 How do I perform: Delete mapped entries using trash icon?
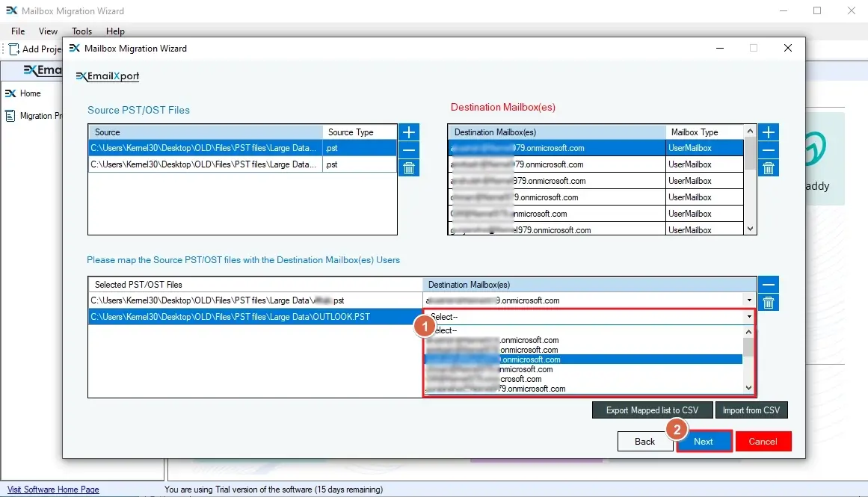click(x=768, y=302)
